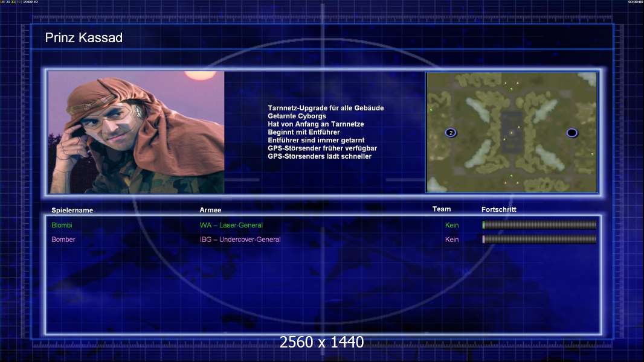Image resolution: width=644 pixels, height=362 pixels.
Task: Click the Team column header
Action: click(442, 209)
